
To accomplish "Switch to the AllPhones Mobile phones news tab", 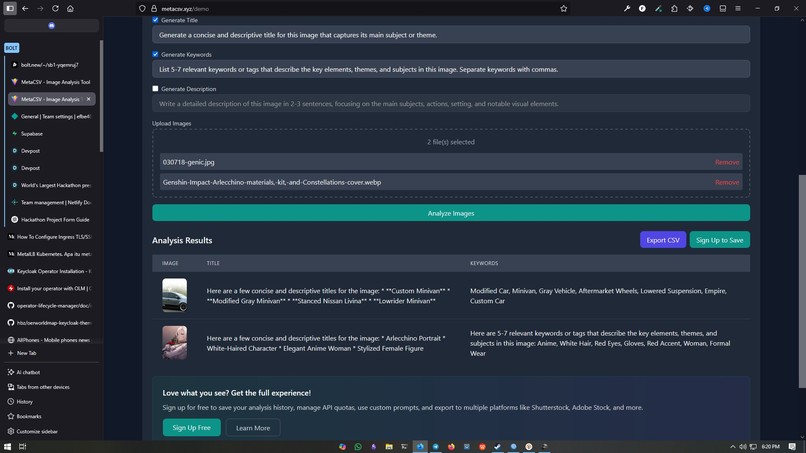I will point(50,340).
